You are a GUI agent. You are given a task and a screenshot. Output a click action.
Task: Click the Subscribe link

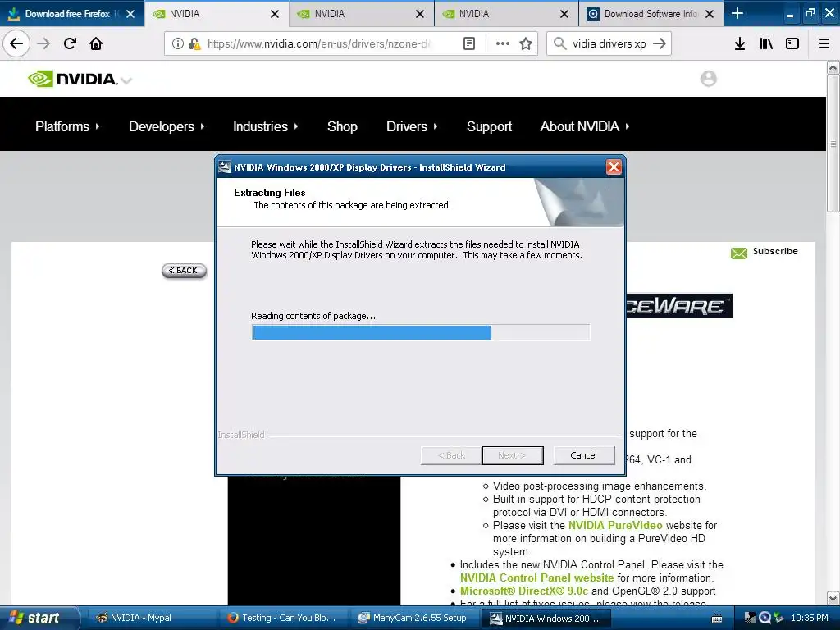pyautogui.click(x=774, y=251)
